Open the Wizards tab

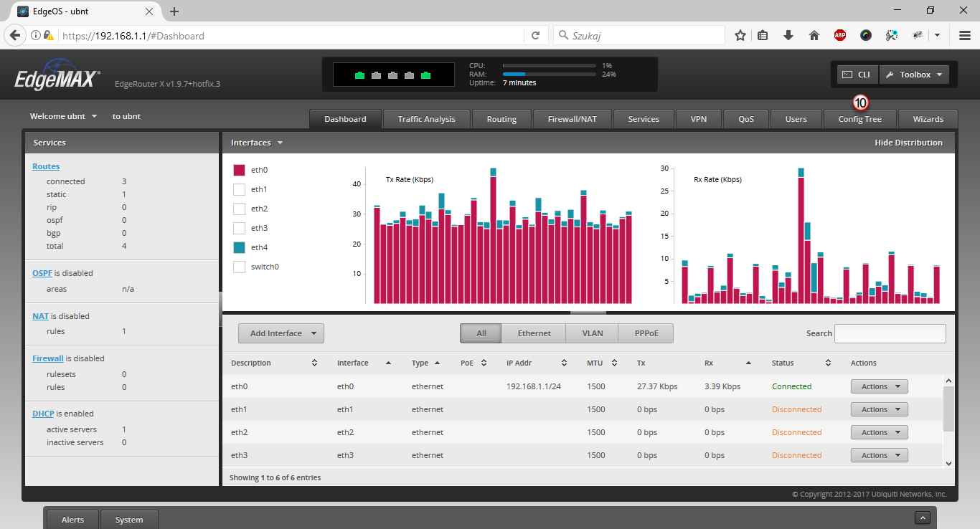(928, 119)
